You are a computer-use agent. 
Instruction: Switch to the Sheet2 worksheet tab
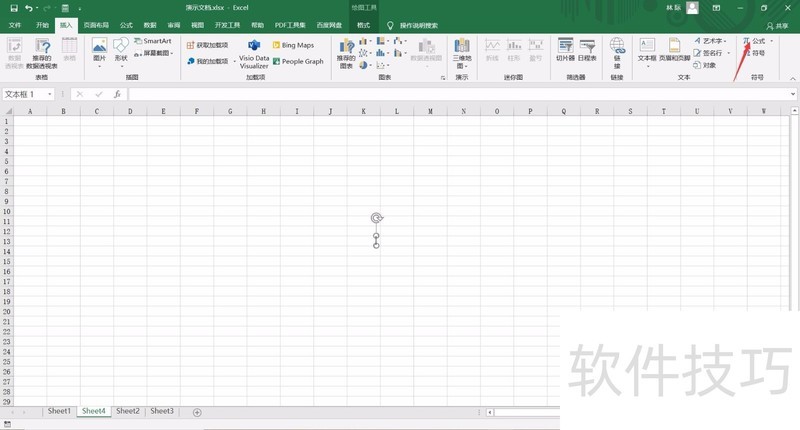point(128,411)
